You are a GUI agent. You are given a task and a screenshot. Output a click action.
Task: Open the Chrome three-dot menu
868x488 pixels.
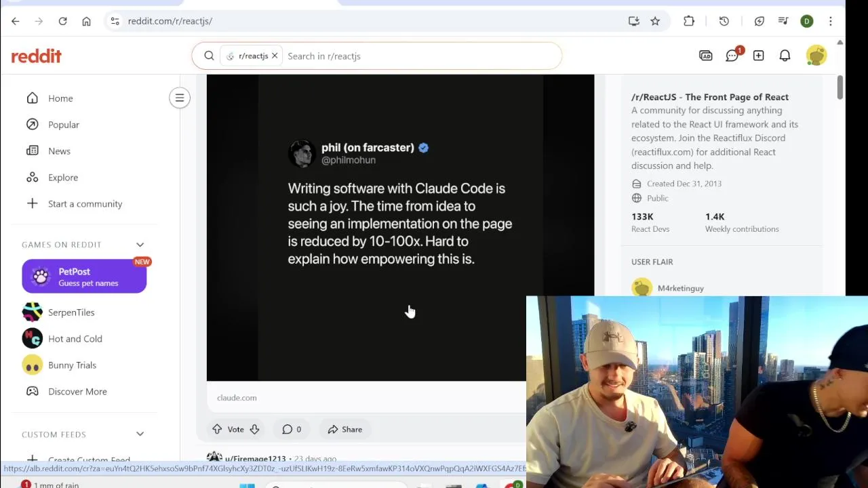pyautogui.click(x=831, y=21)
